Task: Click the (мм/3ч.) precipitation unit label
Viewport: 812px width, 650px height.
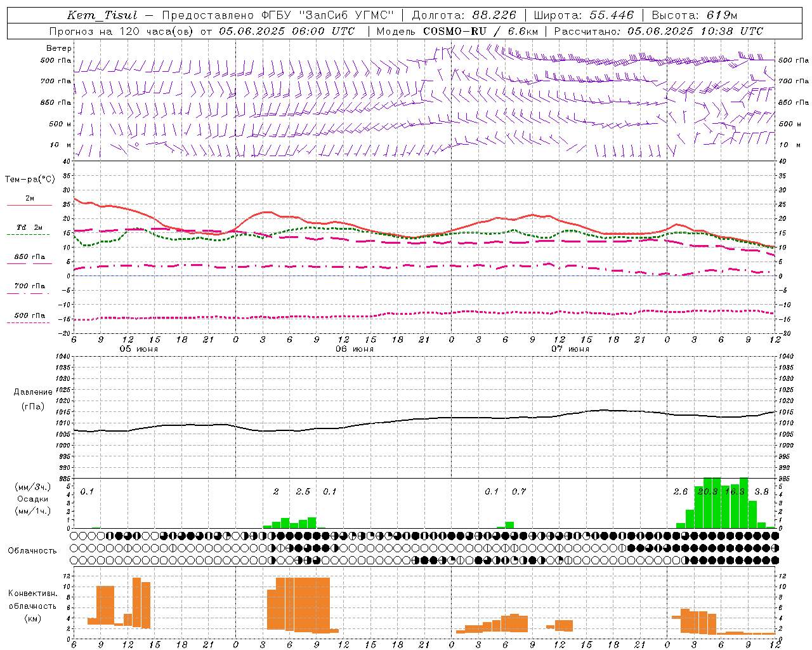Action: pyautogui.click(x=33, y=487)
